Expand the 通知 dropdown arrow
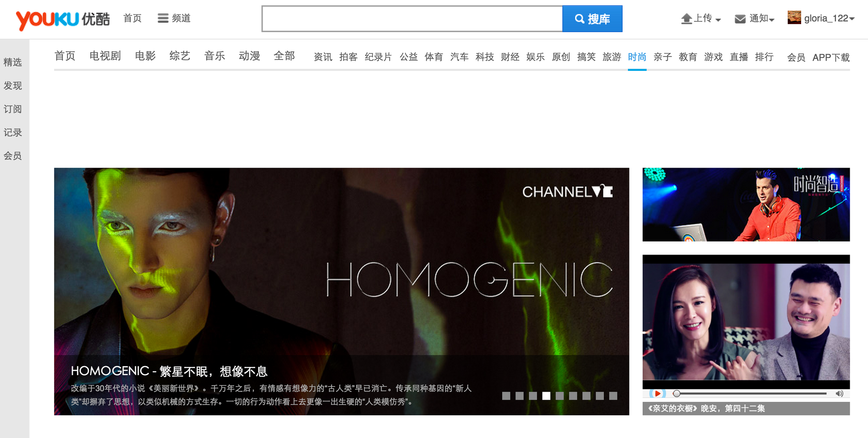868x438 pixels. click(772, 20)
